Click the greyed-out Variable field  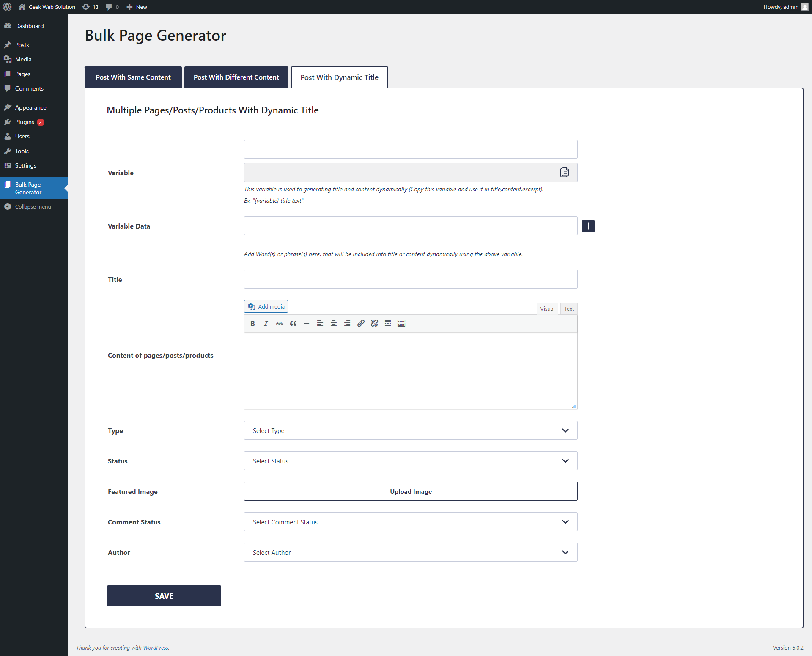[x=411, y=173]
